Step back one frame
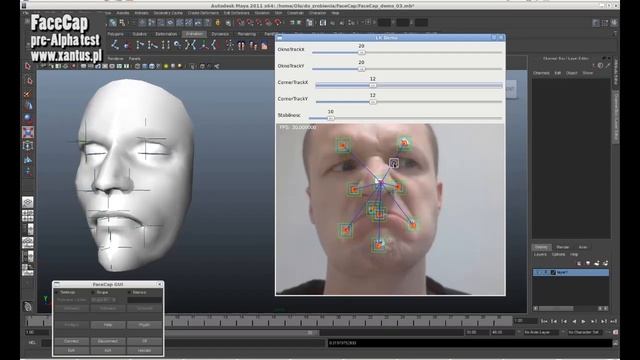 554,321
